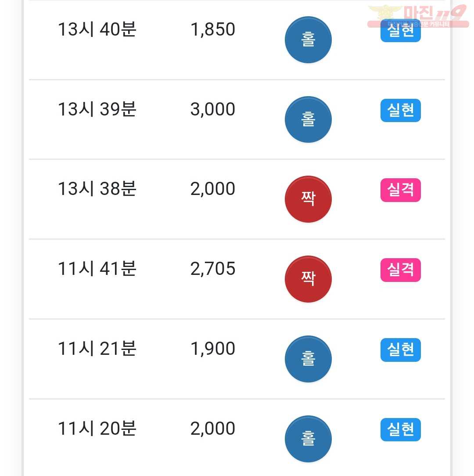Select the 실현 badge in 13시 39분 row

(401, 110)
